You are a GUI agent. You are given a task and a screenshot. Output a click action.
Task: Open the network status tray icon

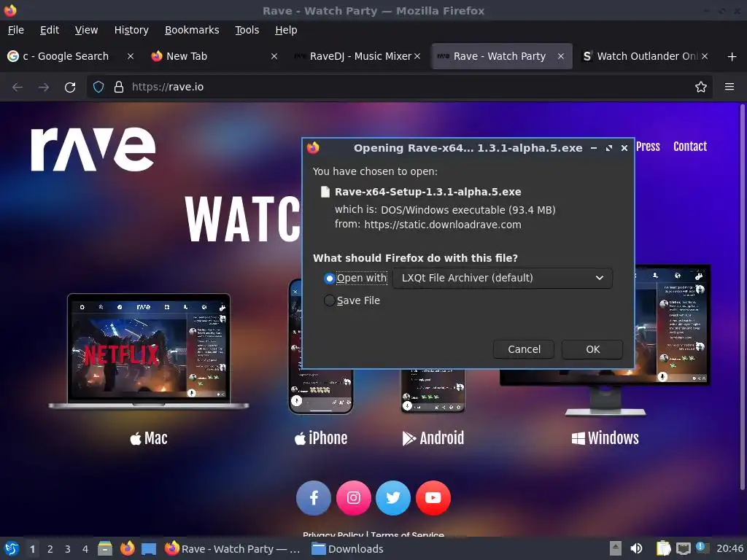pyautogui.click(x=683, y=549)
